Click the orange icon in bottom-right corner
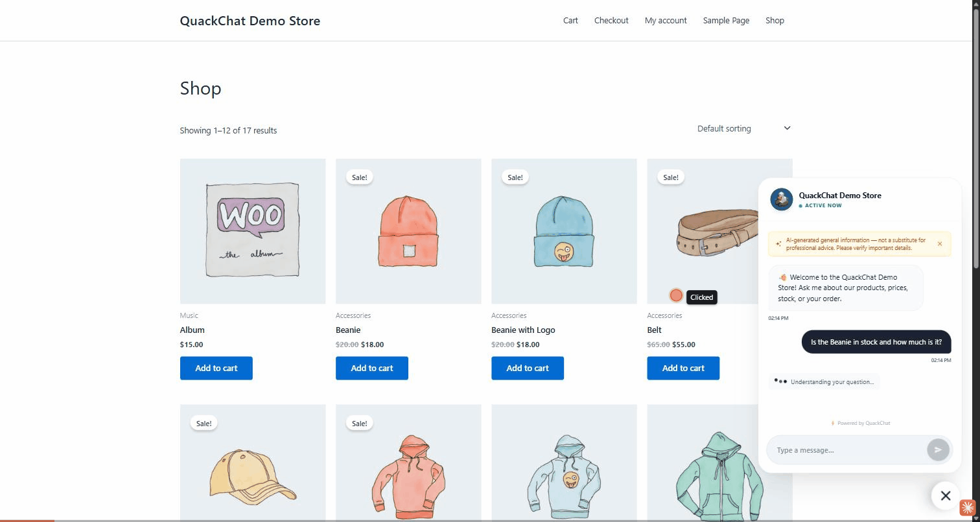 (967, 507)
